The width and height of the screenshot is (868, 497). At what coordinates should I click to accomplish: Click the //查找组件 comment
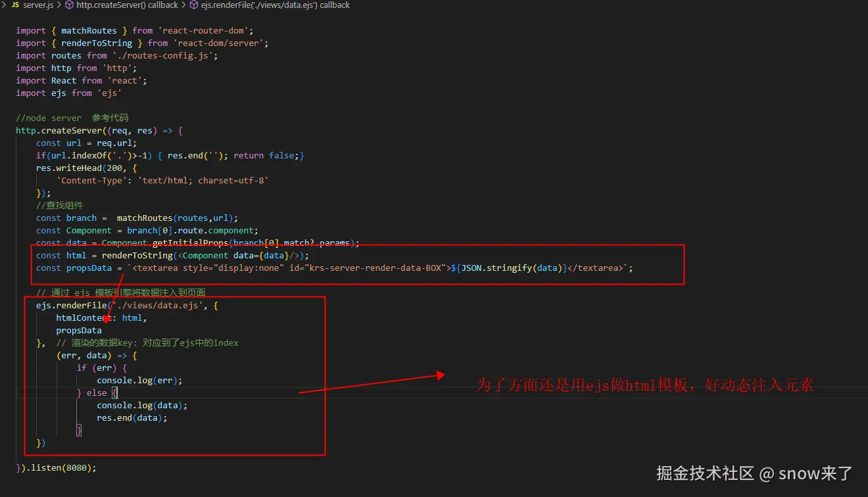click(x=60, y=206)
